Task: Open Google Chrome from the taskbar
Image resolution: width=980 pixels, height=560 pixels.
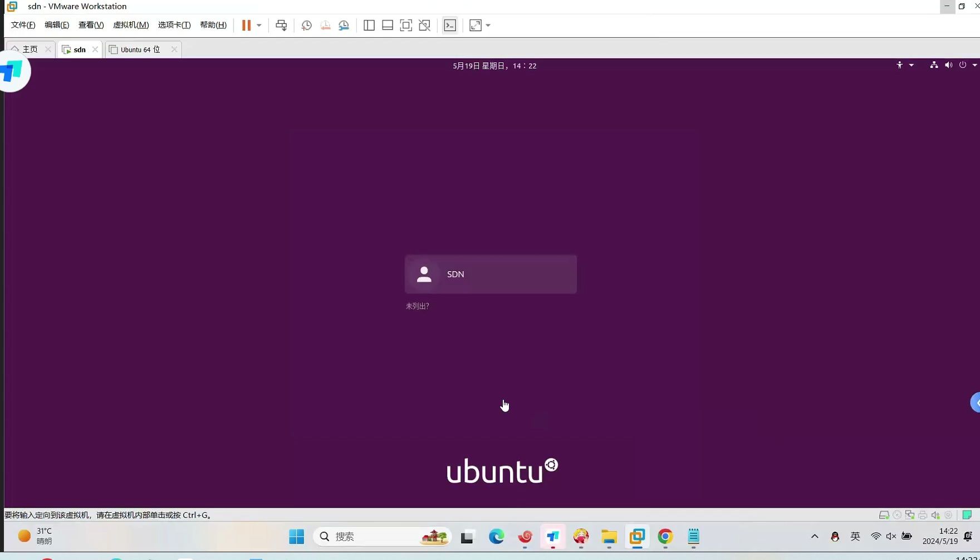Action: click(x=665, y=537)
